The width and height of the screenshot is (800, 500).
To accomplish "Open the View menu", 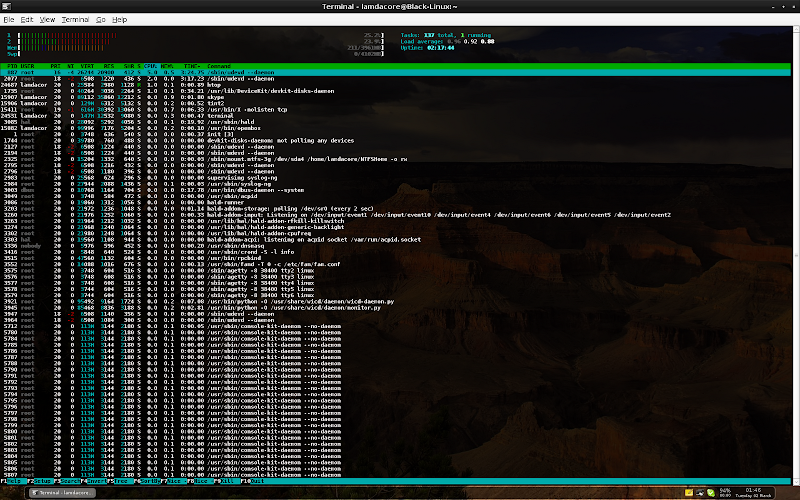I will 49,19.
